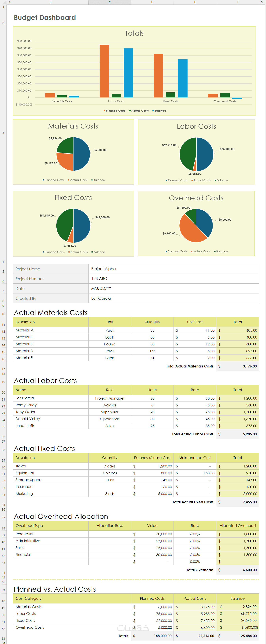Select the Pound unit cell
This screenshot has width=266, height=644.
110,344
